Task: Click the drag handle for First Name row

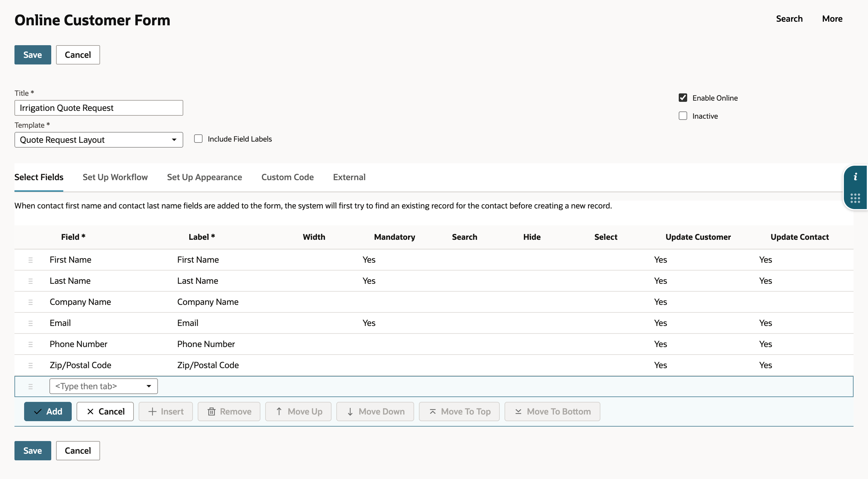Action: [30, 260]
